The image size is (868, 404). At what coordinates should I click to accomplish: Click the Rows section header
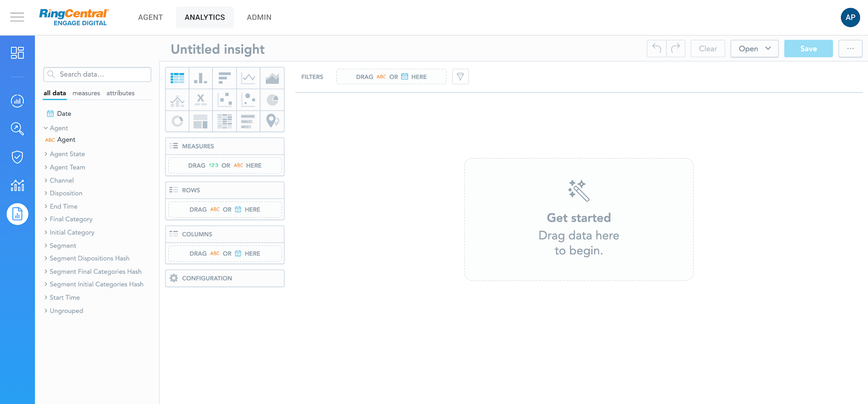click(225, 190)
